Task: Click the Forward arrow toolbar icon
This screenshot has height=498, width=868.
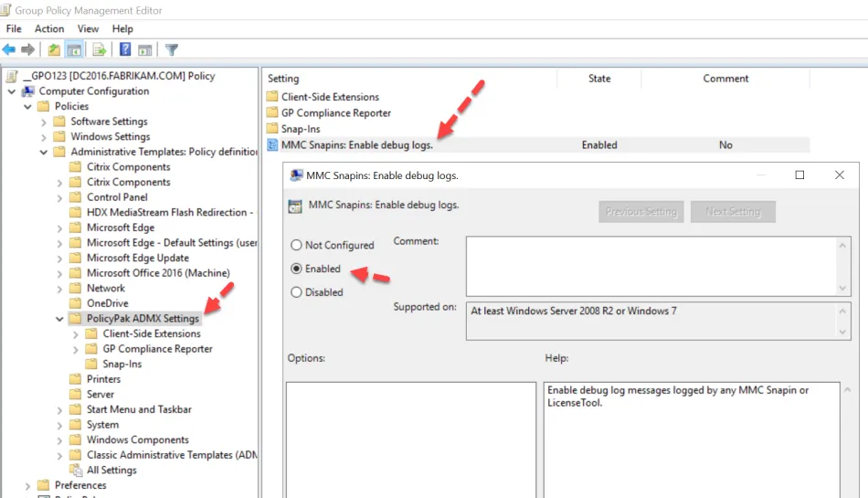Action: 28,49
